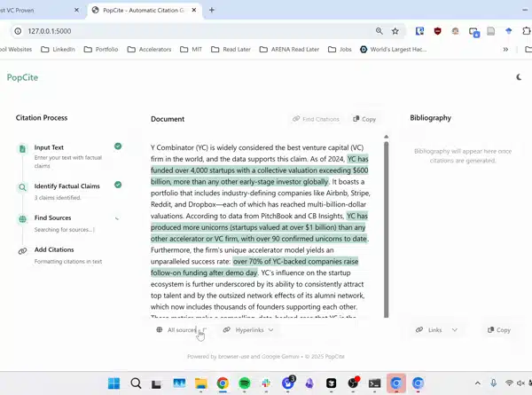Open the World's Largest Hac... bookmark
This screenshot has width=532, height=395.
[x=393, y=49]
